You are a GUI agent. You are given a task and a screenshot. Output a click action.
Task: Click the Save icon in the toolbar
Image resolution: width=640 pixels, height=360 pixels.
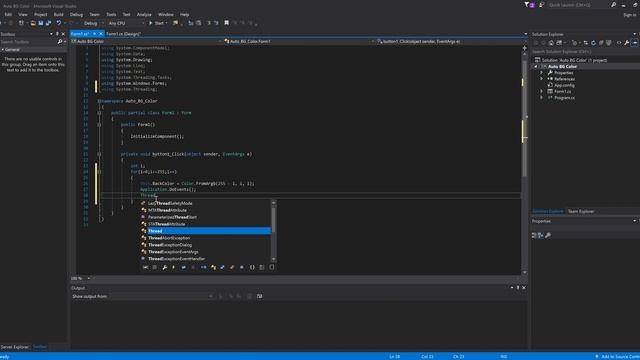coord(40,23)
